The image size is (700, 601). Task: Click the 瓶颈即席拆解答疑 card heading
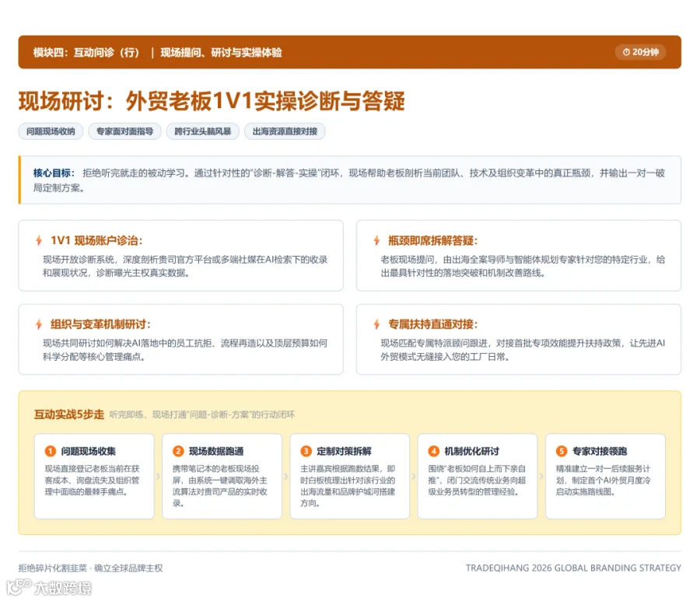tap(432, 240)
